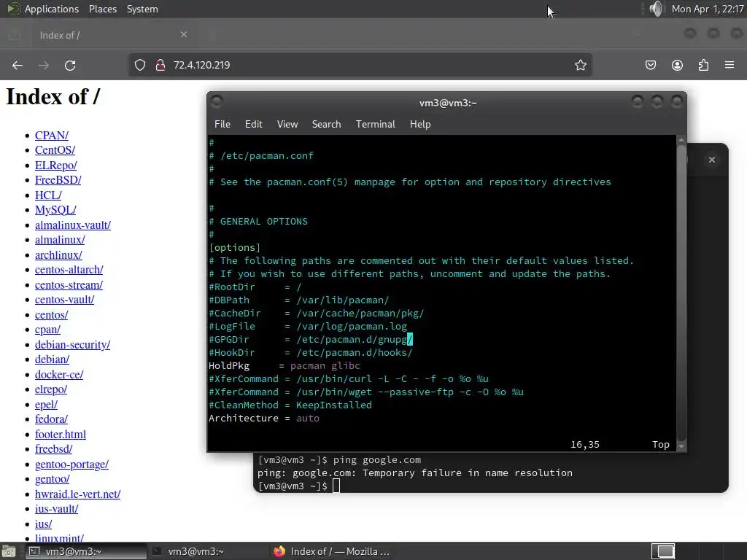Open the epel/ link
This screenshot has width=747, height=560.
point(46,405)
